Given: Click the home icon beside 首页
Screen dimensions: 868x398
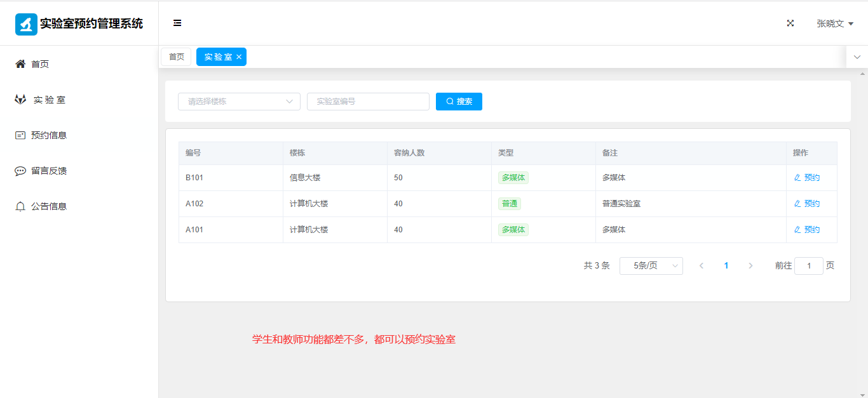Looking at the screenshot, I should (x=20, y=64).
